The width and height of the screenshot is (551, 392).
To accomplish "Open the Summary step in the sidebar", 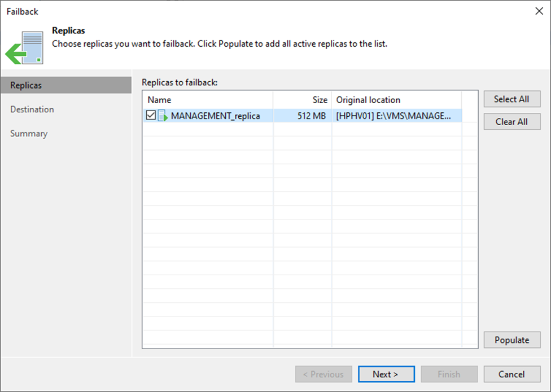I will [29, 134].
